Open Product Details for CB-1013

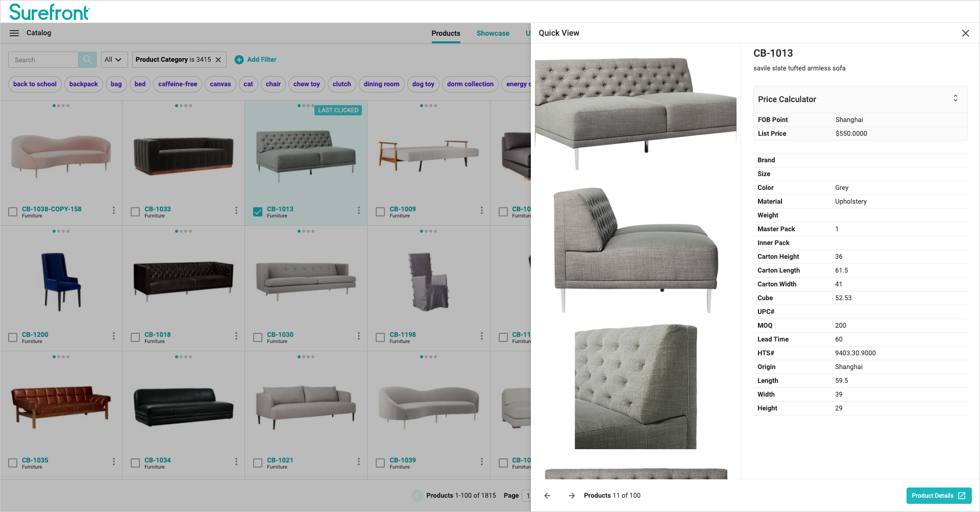click(939, 496)
